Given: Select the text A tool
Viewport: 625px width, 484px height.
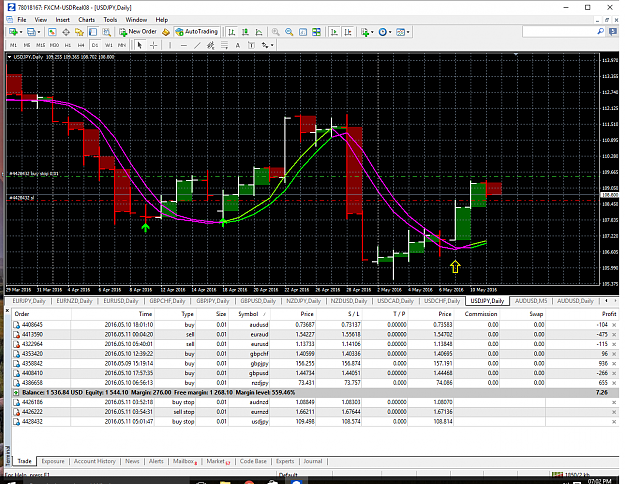Looking at the screenshot, I should 238,45.
